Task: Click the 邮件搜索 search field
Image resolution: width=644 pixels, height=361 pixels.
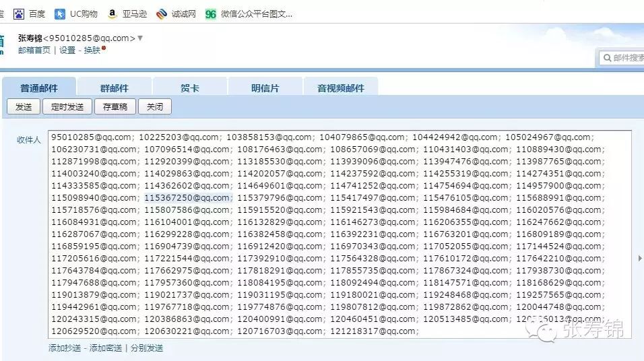Action: point(621,58)
